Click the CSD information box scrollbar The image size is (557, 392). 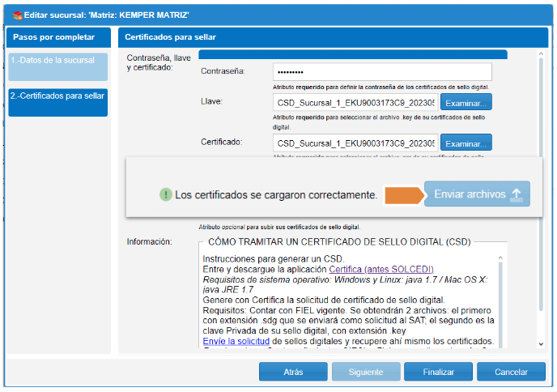click(x=500, y=300)
